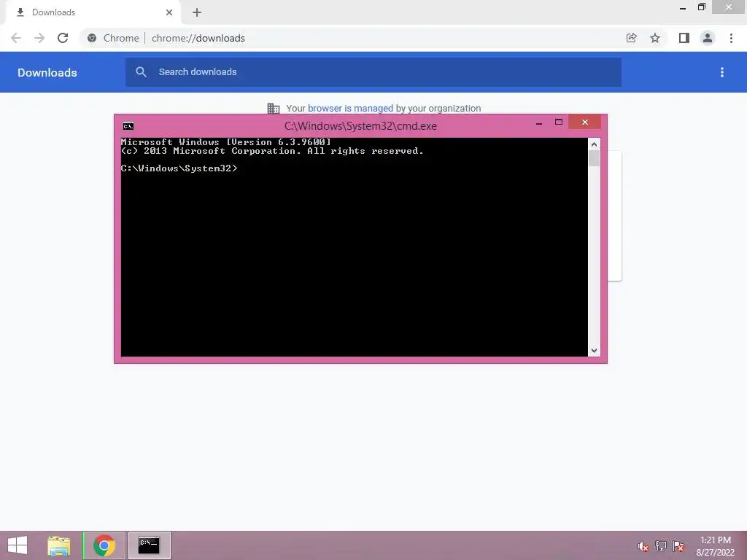747x560 pixels.
Task: Click the C:\Windows\System32> prompt line
Action: 179,168
